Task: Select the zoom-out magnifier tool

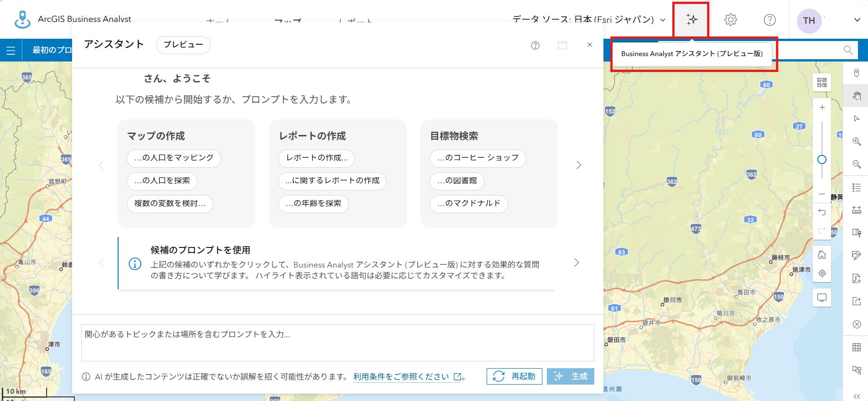Action: coord(857,165)
